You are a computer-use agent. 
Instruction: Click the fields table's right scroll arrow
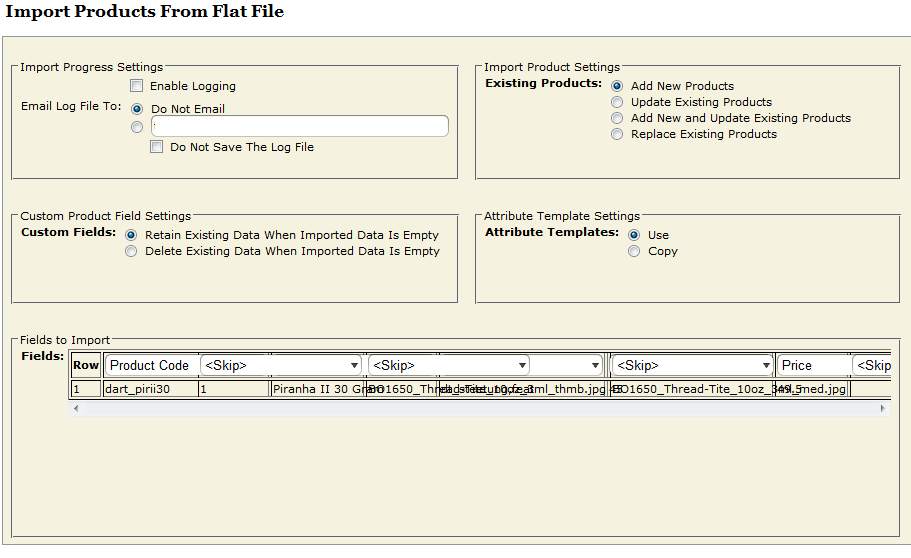[882, 408]
